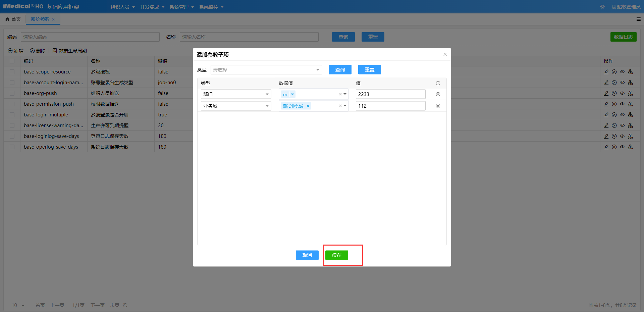Close the 添加参数子项 dialog
This screenshot has height=312, width=644.
[x=445, y=54]
